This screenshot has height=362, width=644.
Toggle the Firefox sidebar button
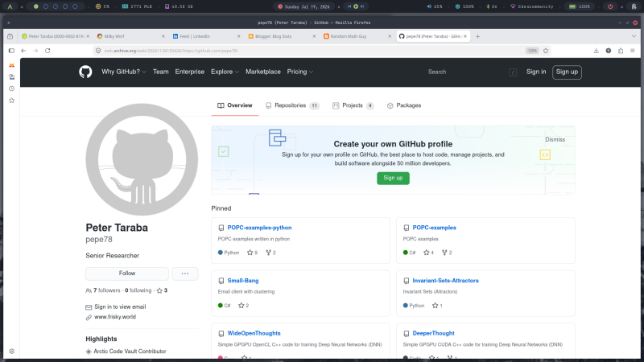coord(11,51)
